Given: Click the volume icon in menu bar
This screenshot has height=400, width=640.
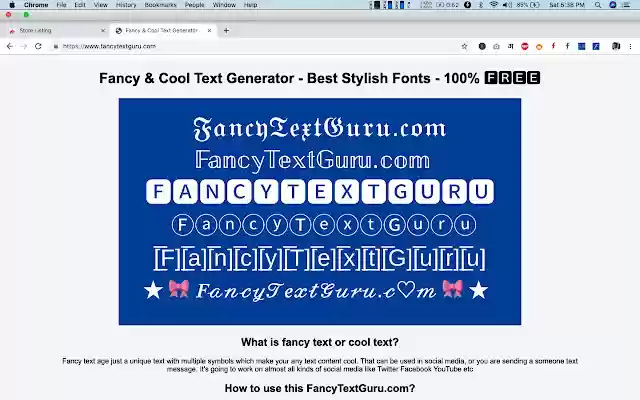Looking at the screenshot, I should tap(507, 5).
